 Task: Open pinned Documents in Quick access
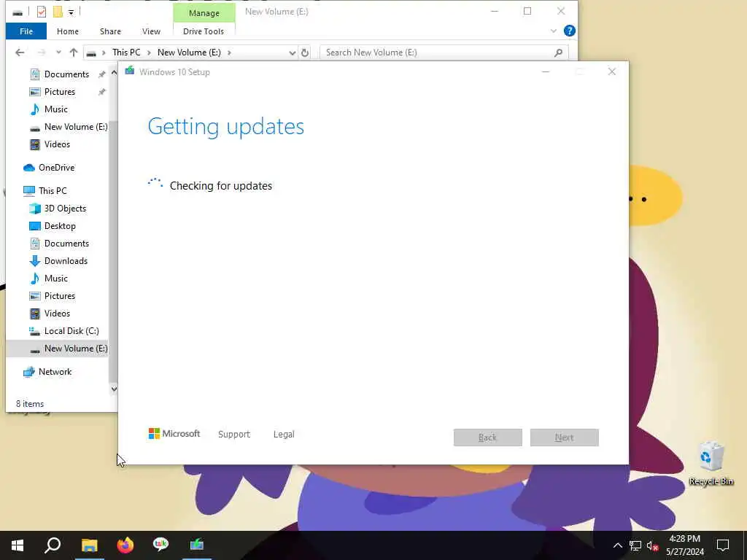[x=66, y=74]
